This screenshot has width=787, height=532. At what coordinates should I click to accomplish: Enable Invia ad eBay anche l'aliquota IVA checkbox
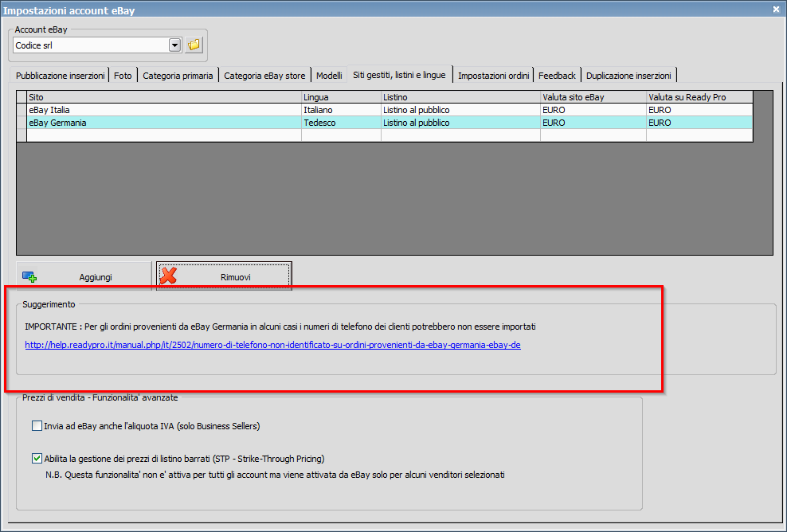pyautogui.click(x=37, y=426)
